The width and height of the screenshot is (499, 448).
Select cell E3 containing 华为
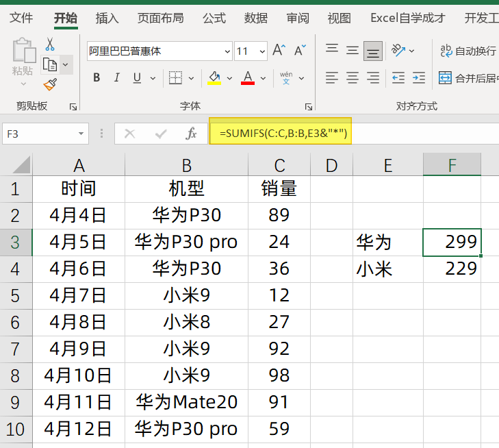point(388,242)
